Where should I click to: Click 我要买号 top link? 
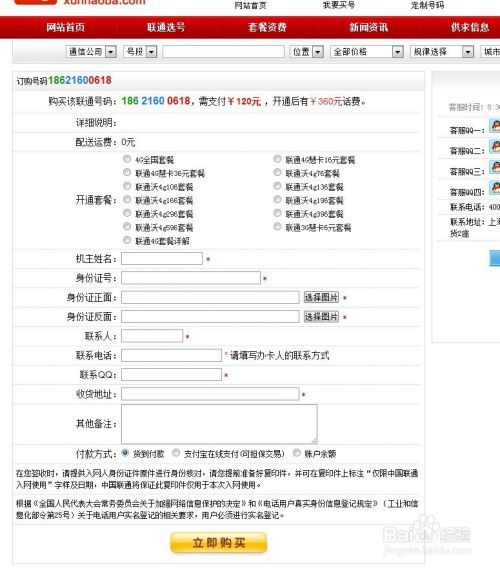pyautogui.click(x=339, y=5)
